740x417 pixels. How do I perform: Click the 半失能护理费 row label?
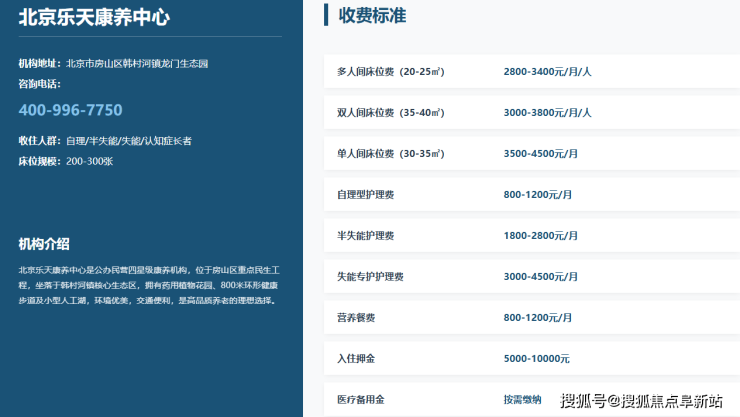point(365,236)
